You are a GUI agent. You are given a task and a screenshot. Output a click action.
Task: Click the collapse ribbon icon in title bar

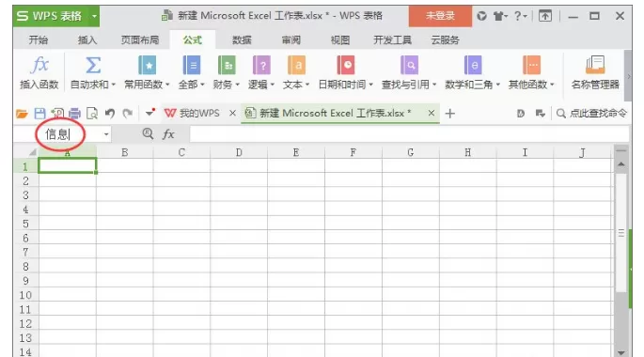point(545,16)
